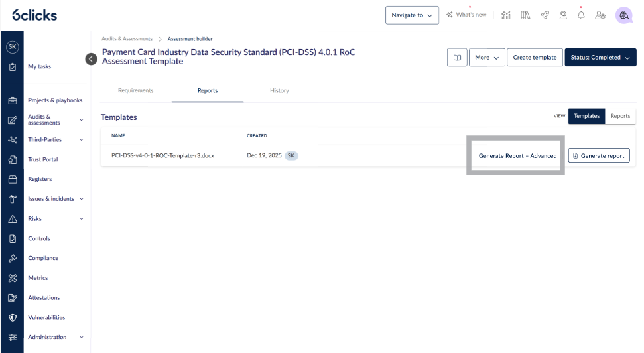This screenshot has height=353, width=644.
Task: Open the Status: Completed dropdown
Action: click(x=600, y=58)
